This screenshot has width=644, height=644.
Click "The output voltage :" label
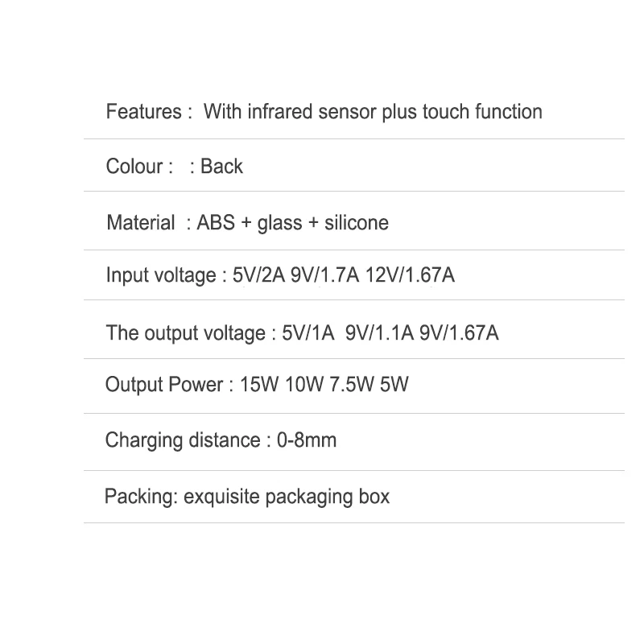click(191, 333)
